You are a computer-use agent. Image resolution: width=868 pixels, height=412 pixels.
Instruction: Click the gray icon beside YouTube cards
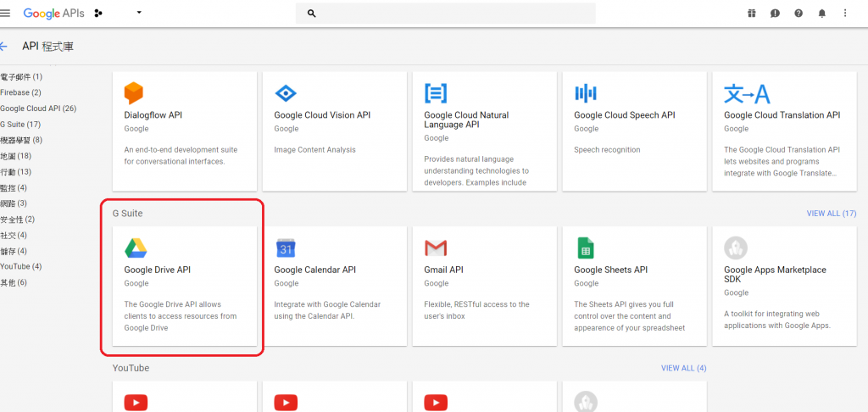(586, 402)
